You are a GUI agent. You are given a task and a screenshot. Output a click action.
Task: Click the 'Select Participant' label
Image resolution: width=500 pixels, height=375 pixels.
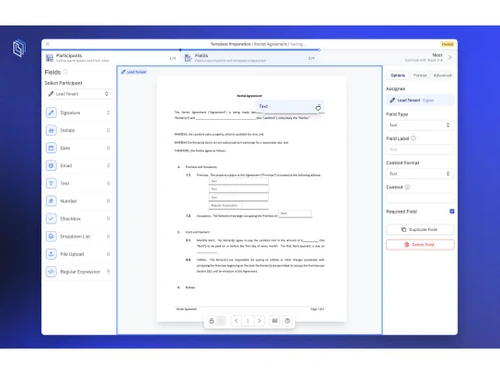coord(63,83)
